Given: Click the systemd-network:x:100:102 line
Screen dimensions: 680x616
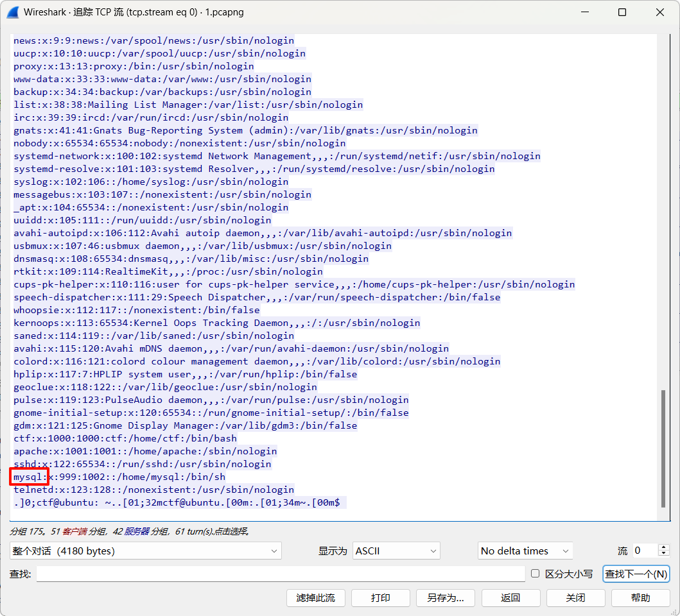Looking at the screenshot, I should [x=277, y=156].
